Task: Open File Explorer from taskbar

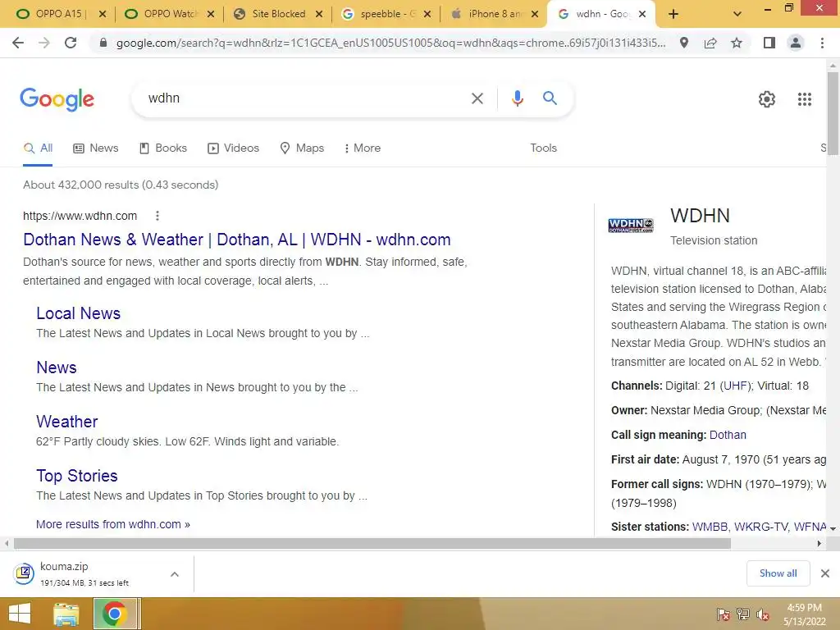Action: (66, 614)
